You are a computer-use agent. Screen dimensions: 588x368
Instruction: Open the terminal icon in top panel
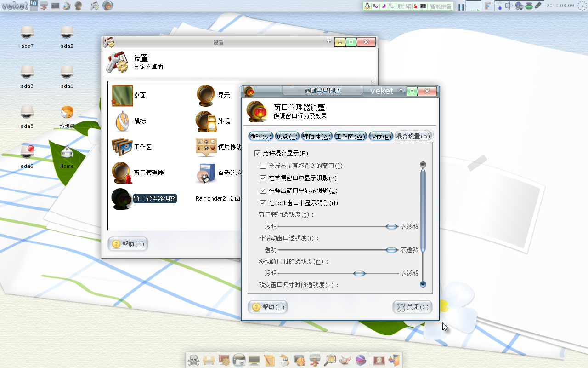[55, 6]
